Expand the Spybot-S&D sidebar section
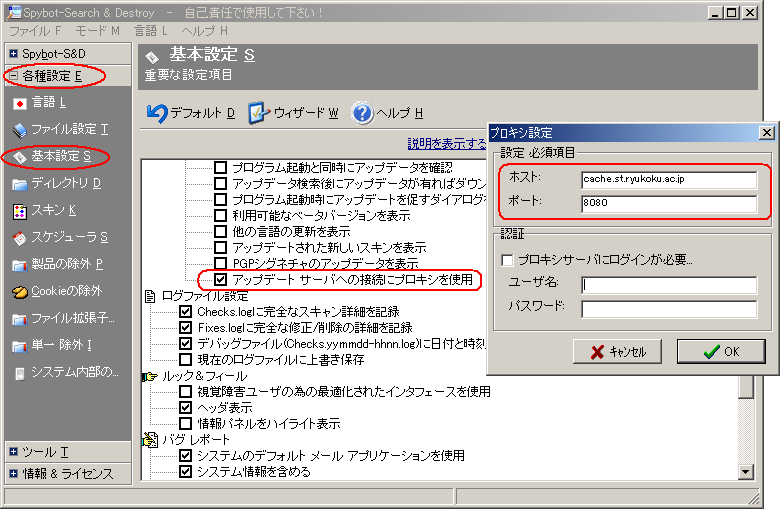 (13, 53)
